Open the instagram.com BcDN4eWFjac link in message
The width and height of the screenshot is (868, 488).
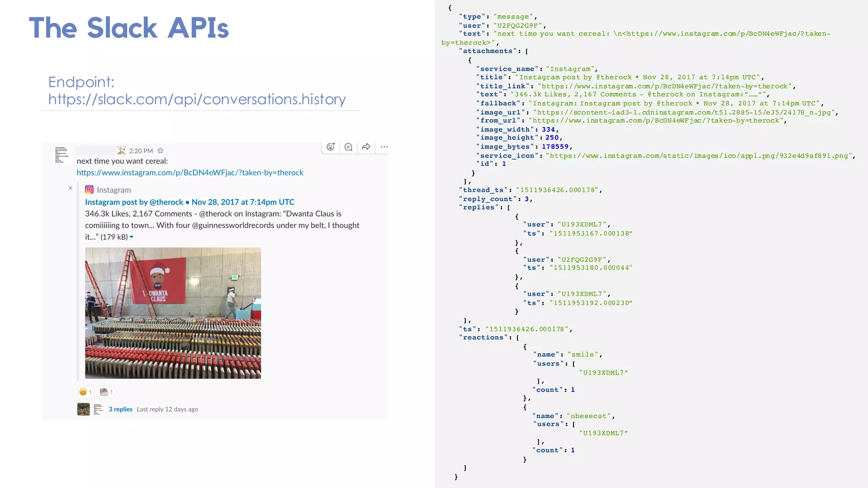click(x=190, y=172)
